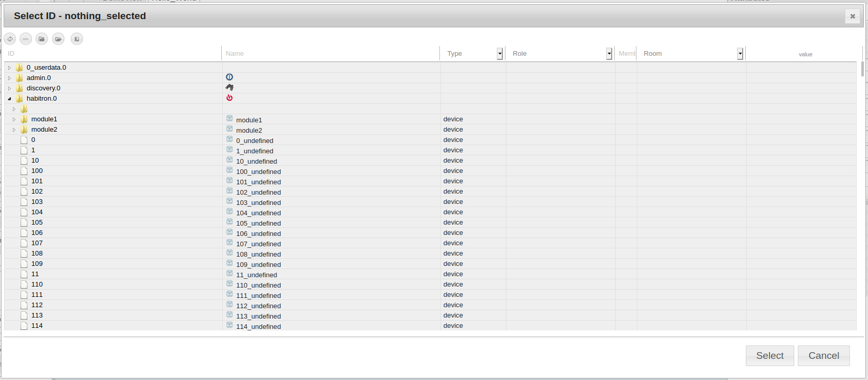The image size is (868, 380).
Task: Click the Select button
Action: pos(770,356)
